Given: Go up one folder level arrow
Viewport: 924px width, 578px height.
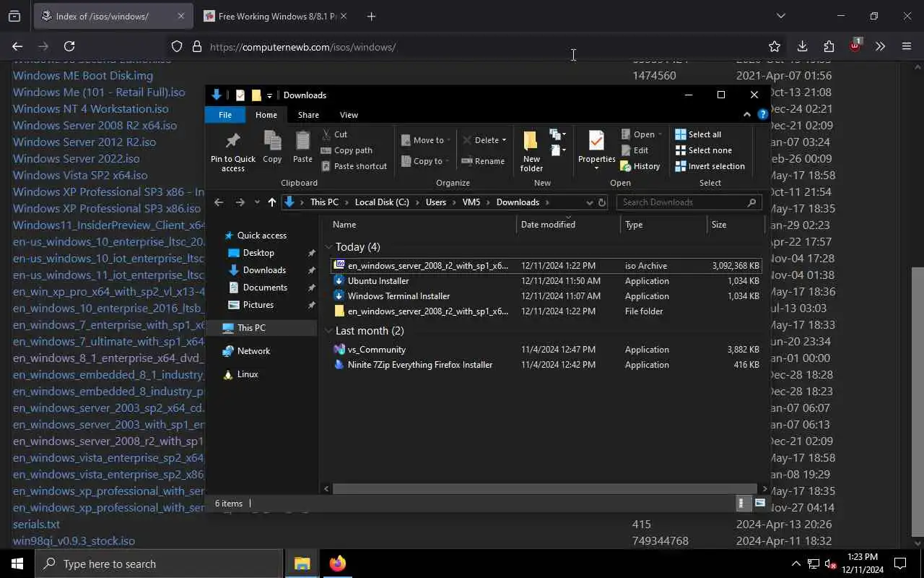Looking at the screenshot, I should [271, 202].
